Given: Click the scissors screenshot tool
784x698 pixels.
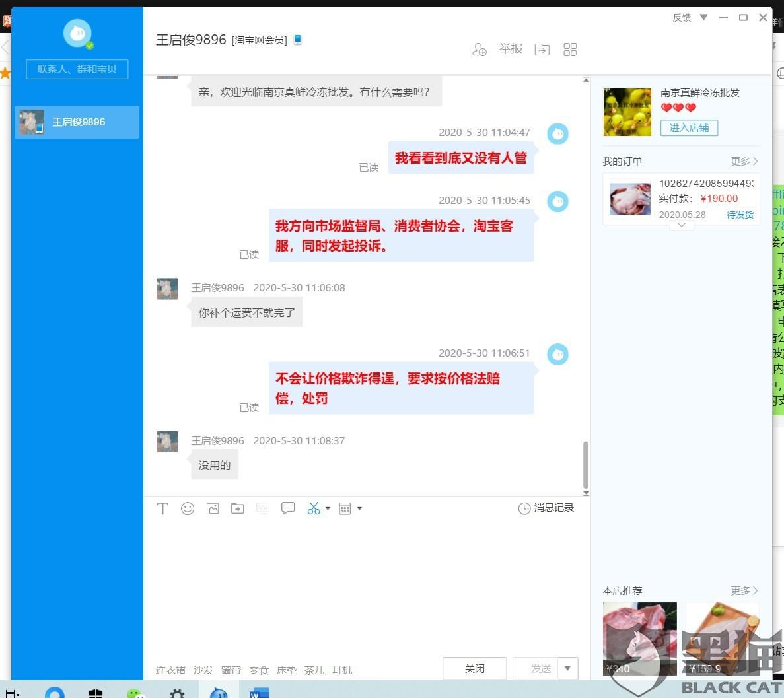Looking at the screenshot, I should (x=314, y=508).
